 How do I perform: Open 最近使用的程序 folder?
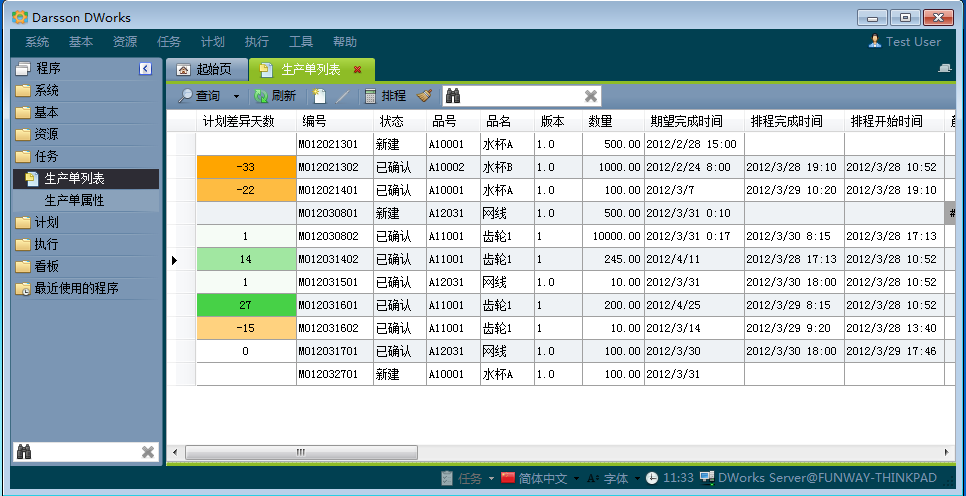point(76,288)
